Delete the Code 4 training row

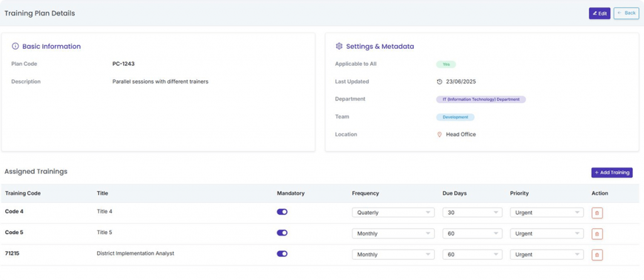597,213
